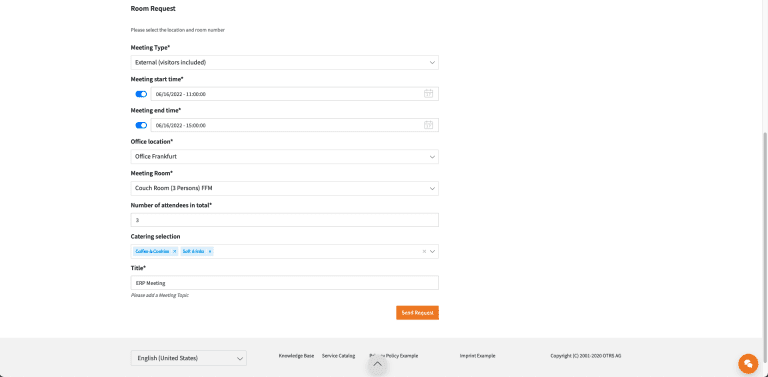
Task: Open the Imprint Example link
Action: coord(478,356)
